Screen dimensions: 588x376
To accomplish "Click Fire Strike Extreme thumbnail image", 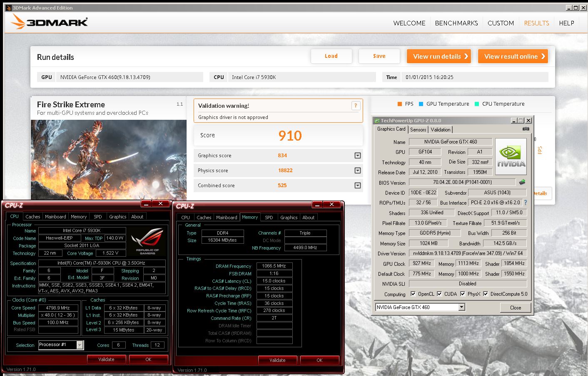I will [109, 160].
